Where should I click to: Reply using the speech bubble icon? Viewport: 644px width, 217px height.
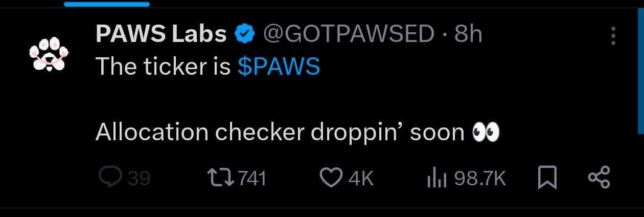coord(108,178)
